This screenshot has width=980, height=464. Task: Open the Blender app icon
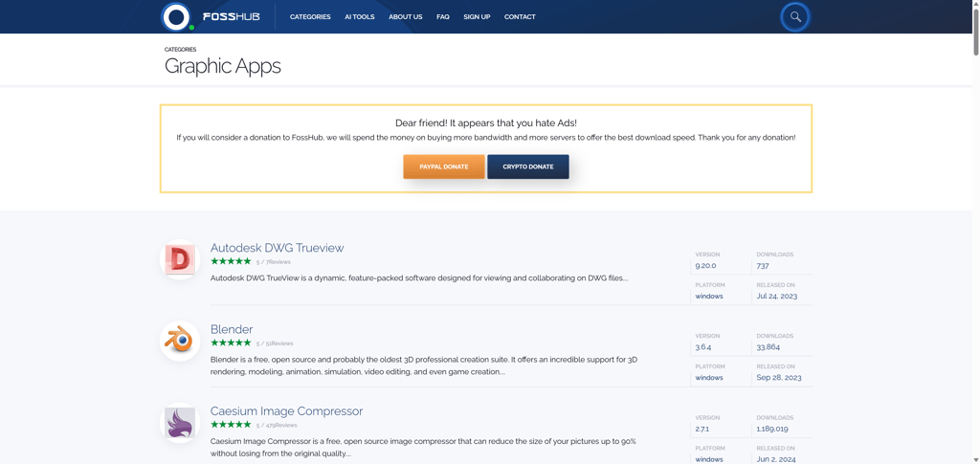(179, 341)
